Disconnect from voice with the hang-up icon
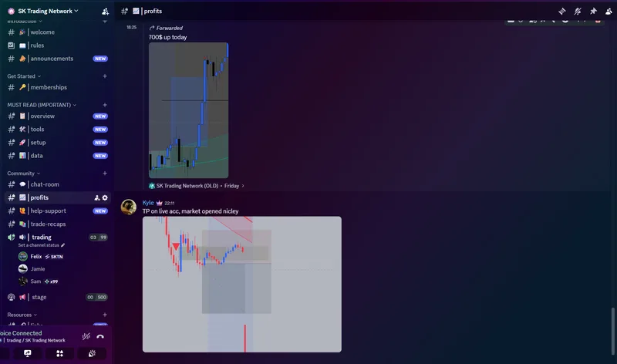617x364 pixels. (x=100, y=336)
